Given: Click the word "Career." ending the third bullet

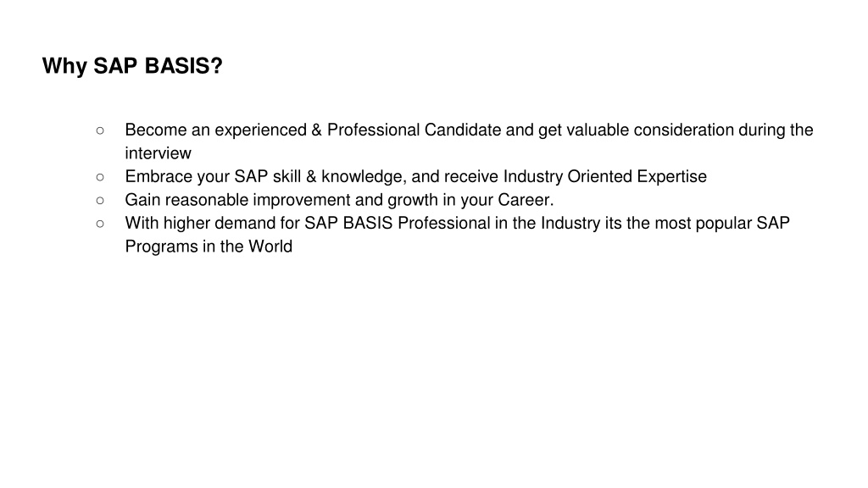Looking at the screenshot, I should click(x=526, y=200).
